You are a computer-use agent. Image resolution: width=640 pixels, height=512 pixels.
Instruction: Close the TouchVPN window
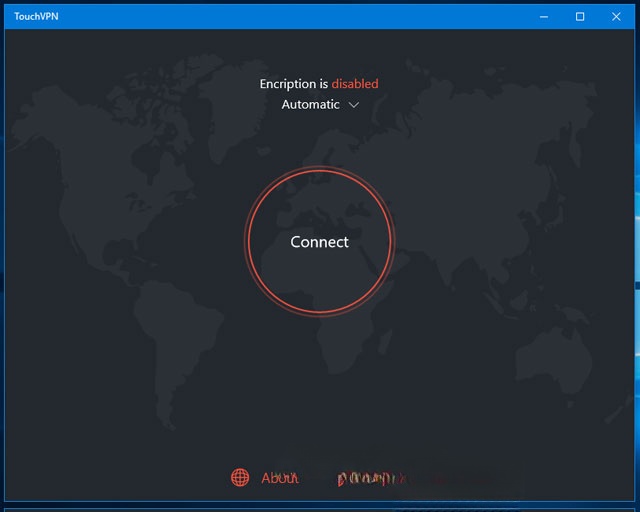point(616,17)
